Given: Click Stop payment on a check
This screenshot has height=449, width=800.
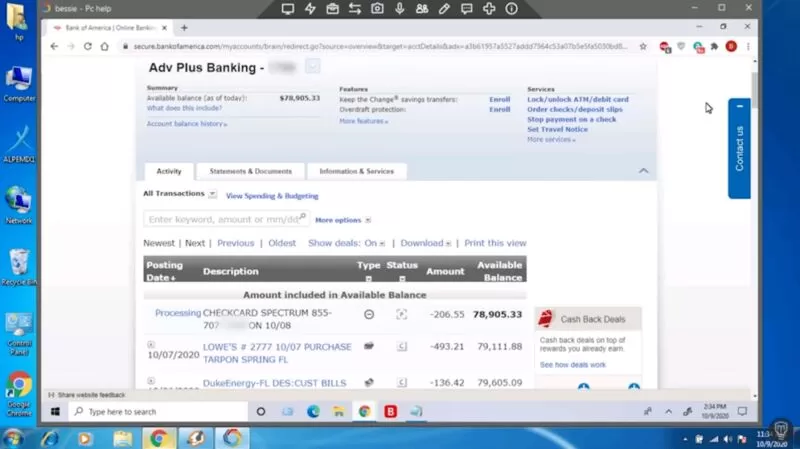Looking at the screenshot, I should point(571,119).
